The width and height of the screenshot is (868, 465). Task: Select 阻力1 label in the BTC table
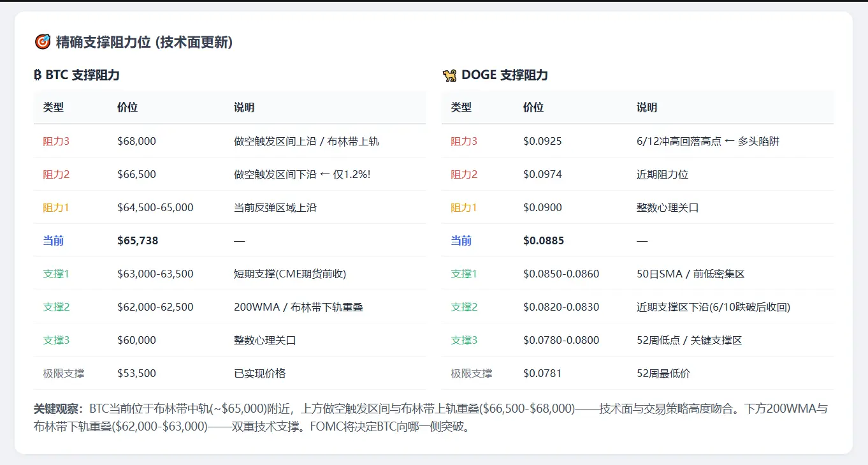[x=56, y=207]
